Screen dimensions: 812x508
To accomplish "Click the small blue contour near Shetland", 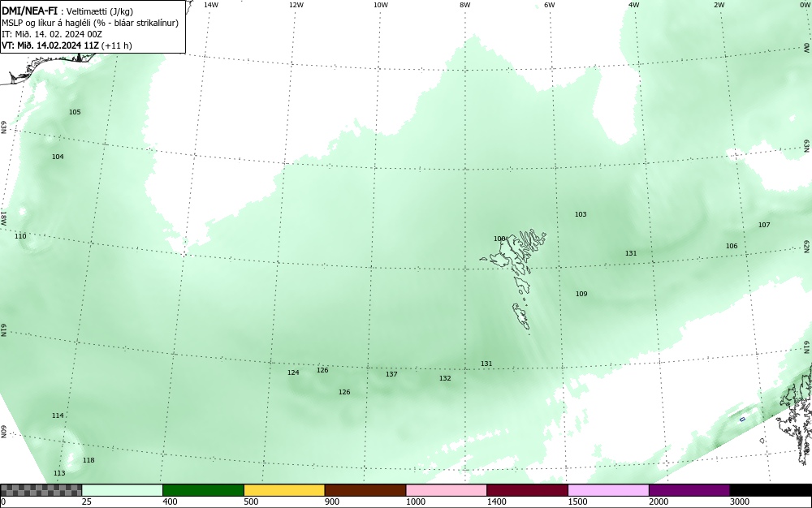I will (742, 419).
